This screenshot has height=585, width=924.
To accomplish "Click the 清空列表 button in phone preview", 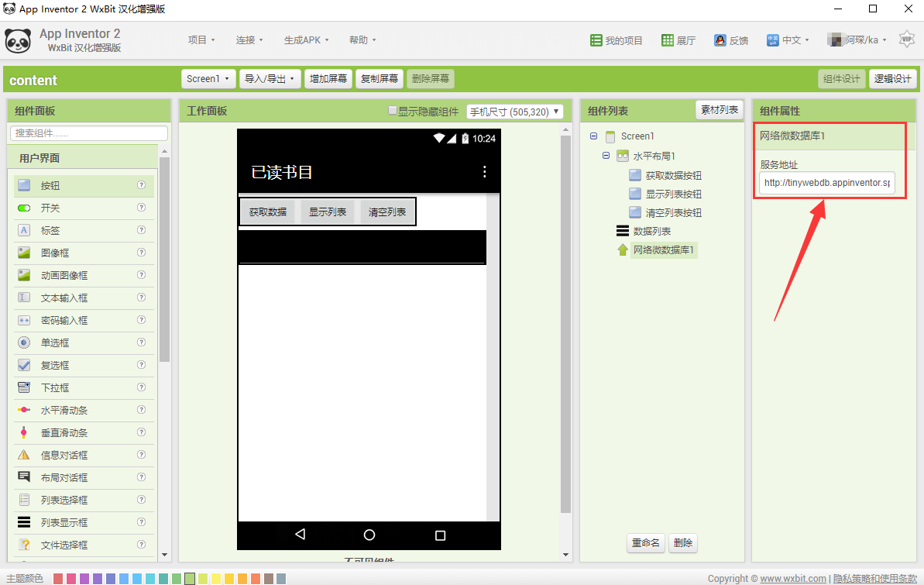I will click(387, 212).
